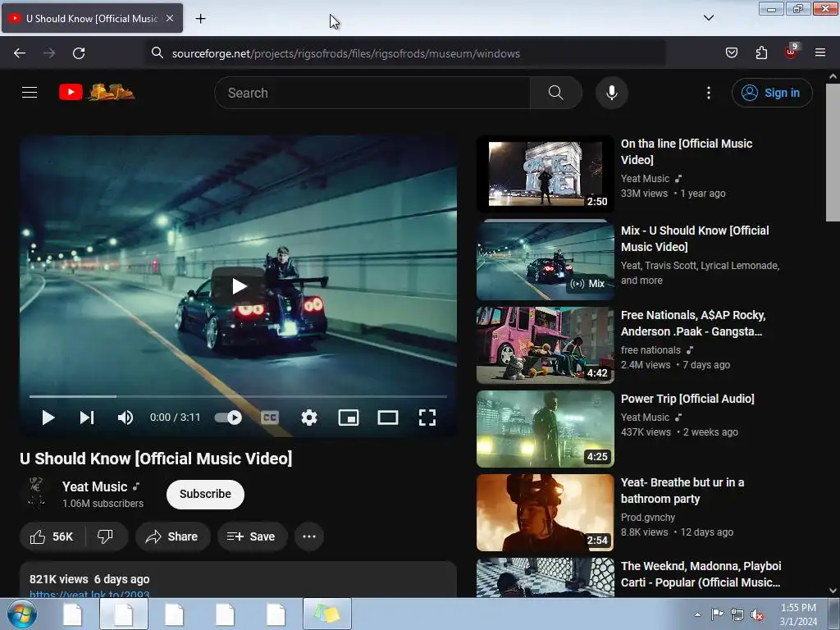The width and height of the screenshot is (840, 630).
Task: Like the video with 56K likes
Action: pos(52,536)
